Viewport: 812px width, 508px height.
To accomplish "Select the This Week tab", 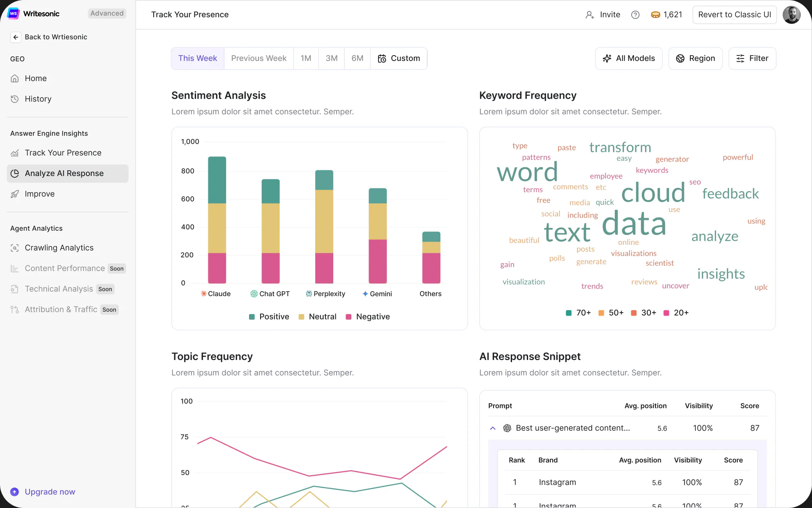I will pos(198,58).
